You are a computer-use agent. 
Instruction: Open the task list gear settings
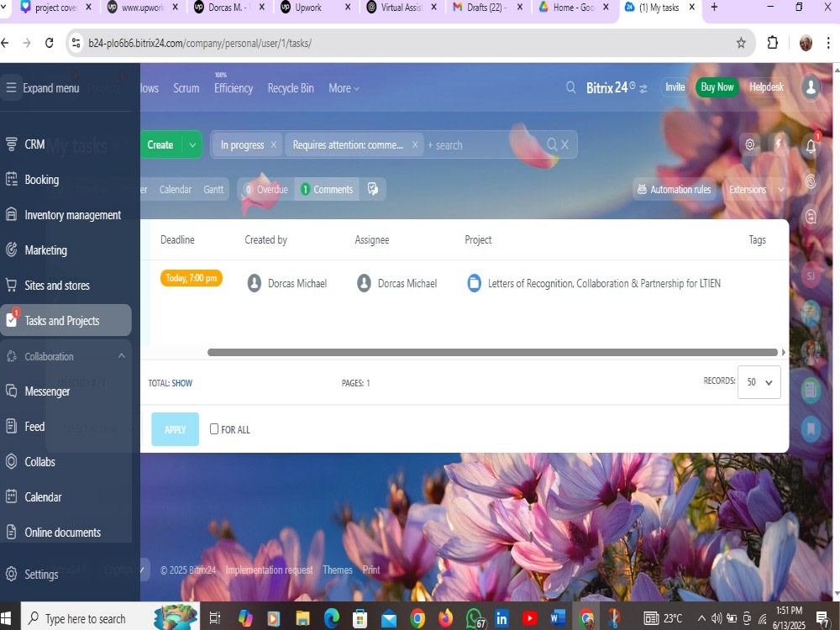(749, 144)
